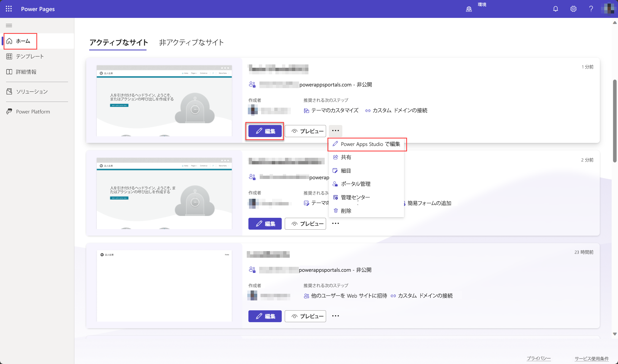Click the 編集 (Edit) icon button
Screen dimensions: 618x364
click(265, 131)
